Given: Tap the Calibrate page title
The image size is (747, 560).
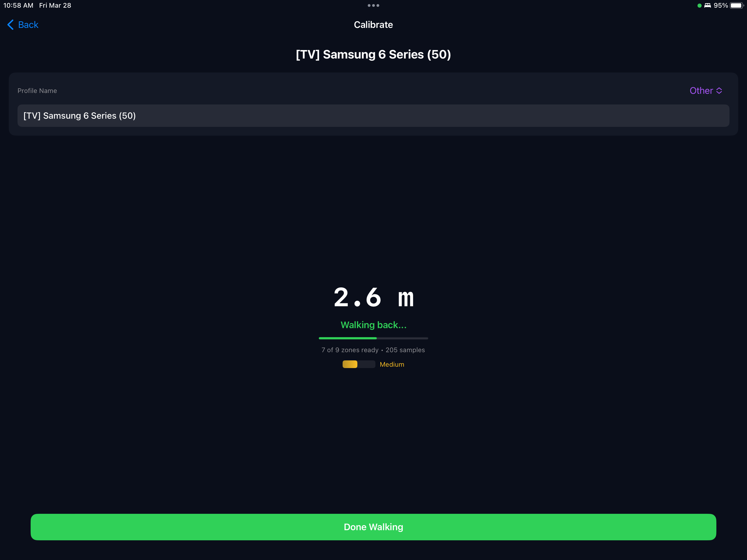Looking at the screenshot, I should coord(373,25).
